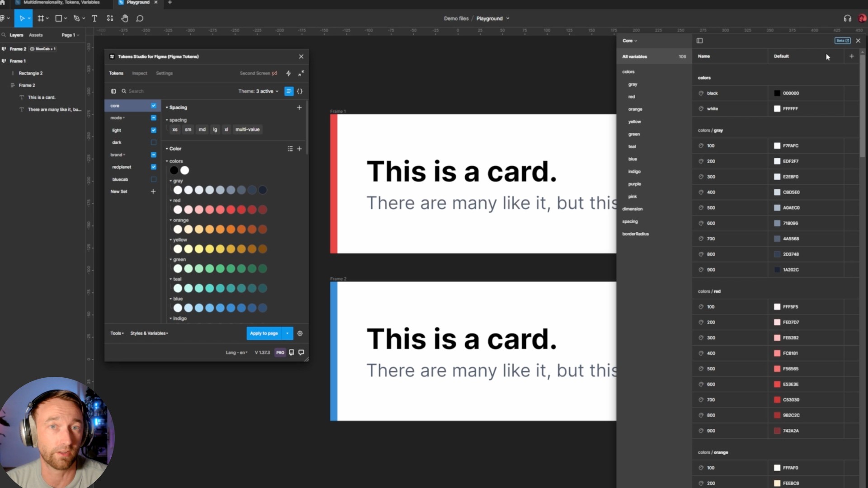Screen dimensions: 868x488
Task: Enable the dark token set checkbox
Action: [x=154, y=142]
